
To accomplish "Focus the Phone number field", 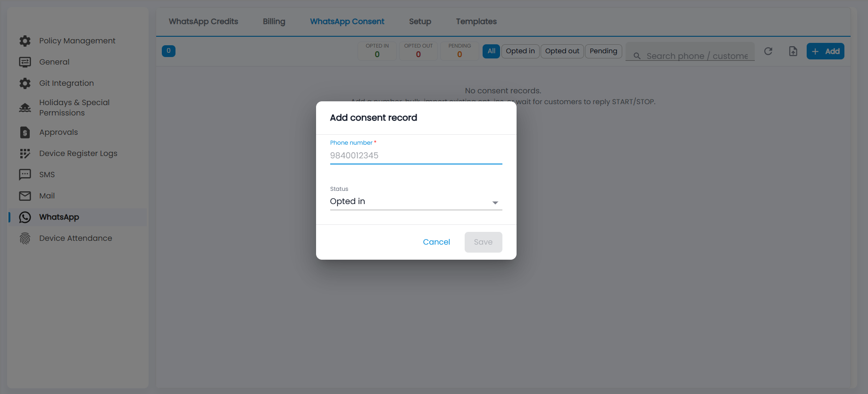I will [416, 156].
